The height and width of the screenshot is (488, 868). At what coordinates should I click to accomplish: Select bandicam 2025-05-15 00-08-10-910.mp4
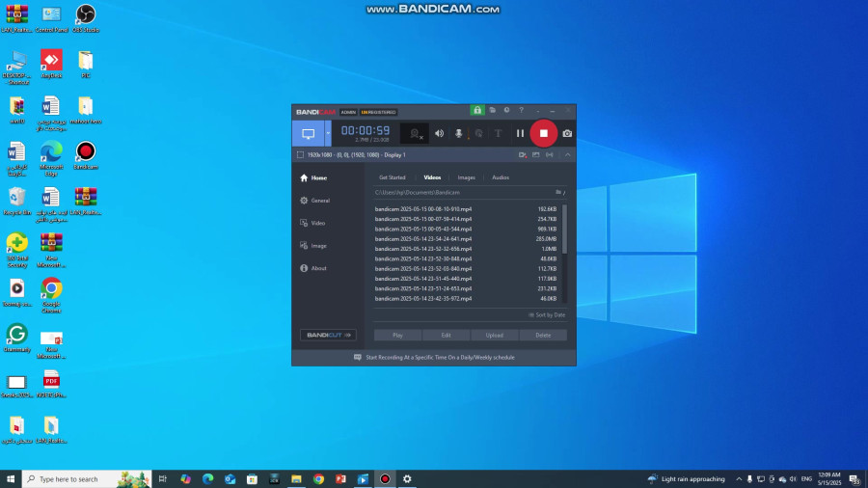pyautogui.click(x=466, y=209)
